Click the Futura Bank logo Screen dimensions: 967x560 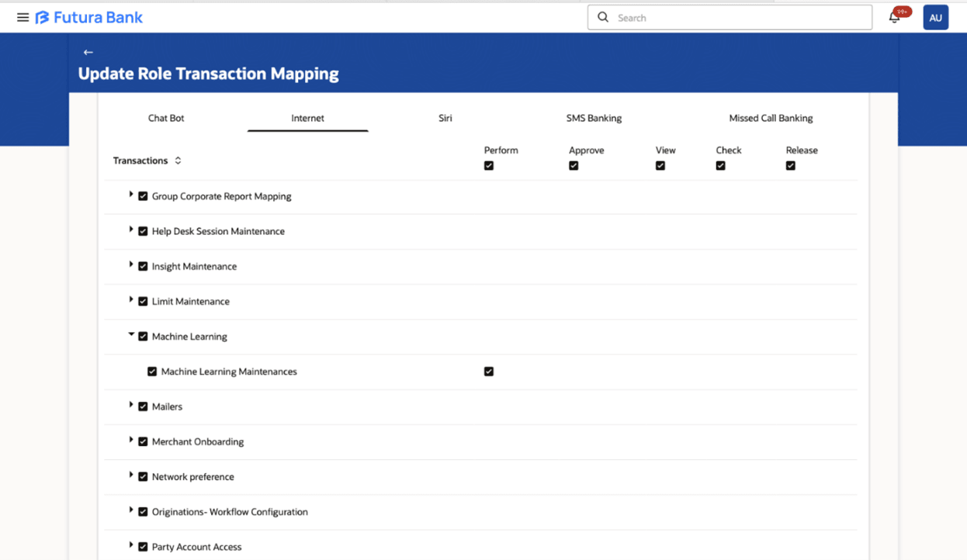coord(89,17)
